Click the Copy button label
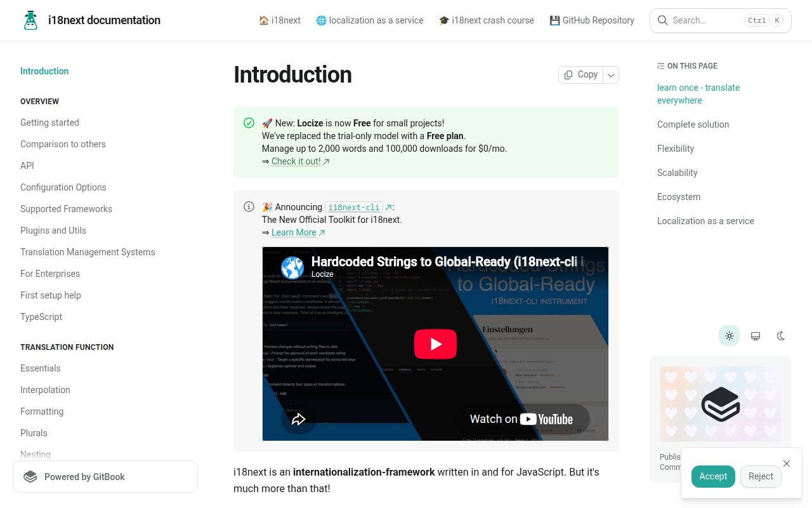 pyautogui.click(x=587, y=75)
